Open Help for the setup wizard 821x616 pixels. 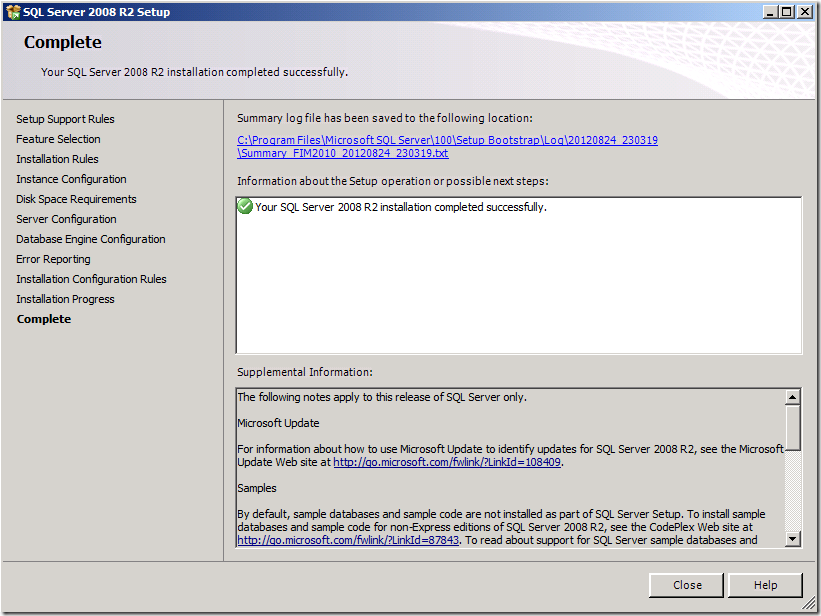pyautogui.click(x=765, y=585)
